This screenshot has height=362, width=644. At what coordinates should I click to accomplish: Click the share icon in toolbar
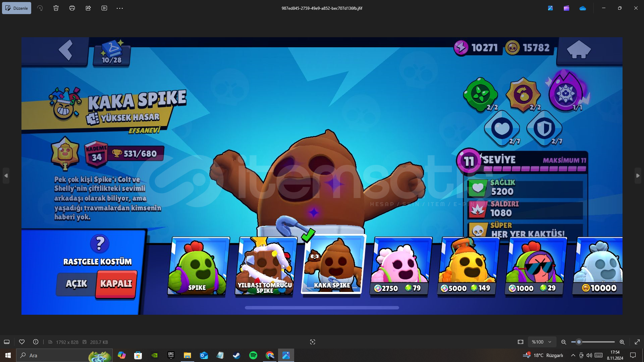pos(88,8)
